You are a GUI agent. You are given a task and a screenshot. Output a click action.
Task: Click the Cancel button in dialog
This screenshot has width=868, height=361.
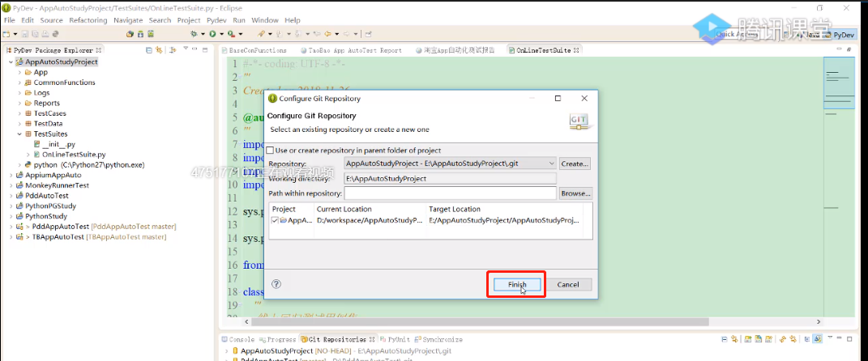(x=568, y=284)
